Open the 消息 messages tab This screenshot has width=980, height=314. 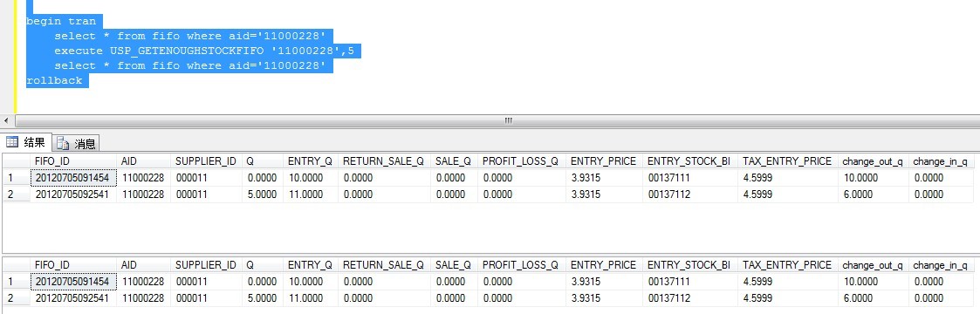click(76, 143)
